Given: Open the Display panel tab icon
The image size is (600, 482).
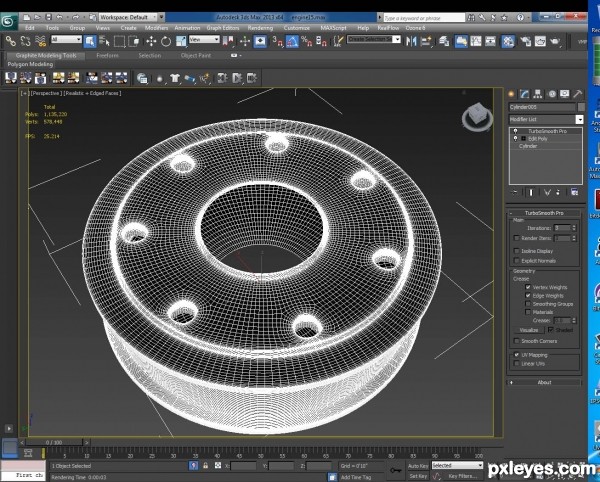Looking at the screenshot, I should (x=564, y=94).
